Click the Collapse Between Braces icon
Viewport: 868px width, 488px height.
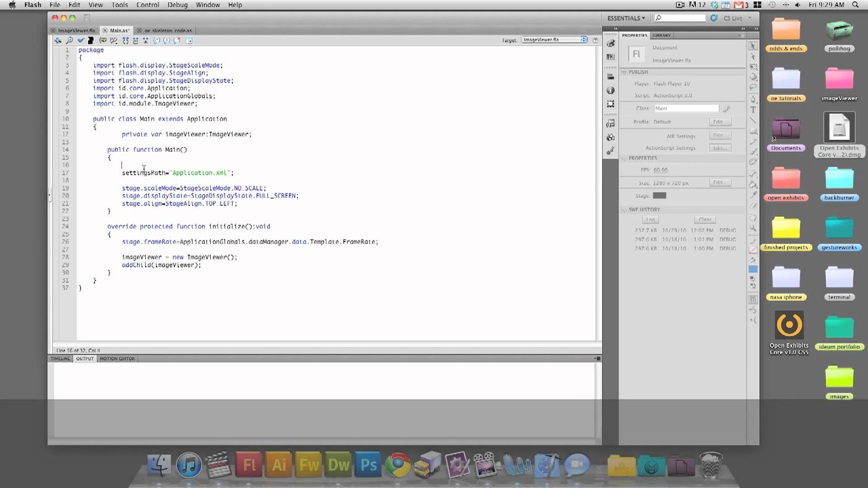tap(125, 40)
